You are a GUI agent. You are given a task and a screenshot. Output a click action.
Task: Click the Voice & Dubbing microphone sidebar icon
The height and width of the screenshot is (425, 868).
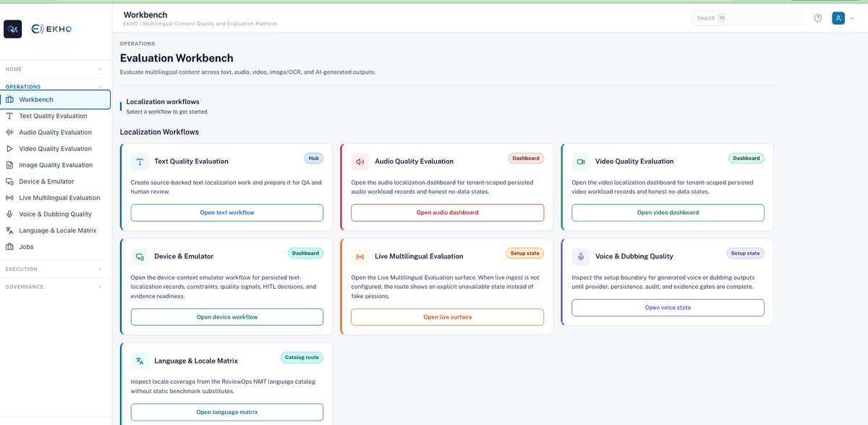tap(9, 214)
